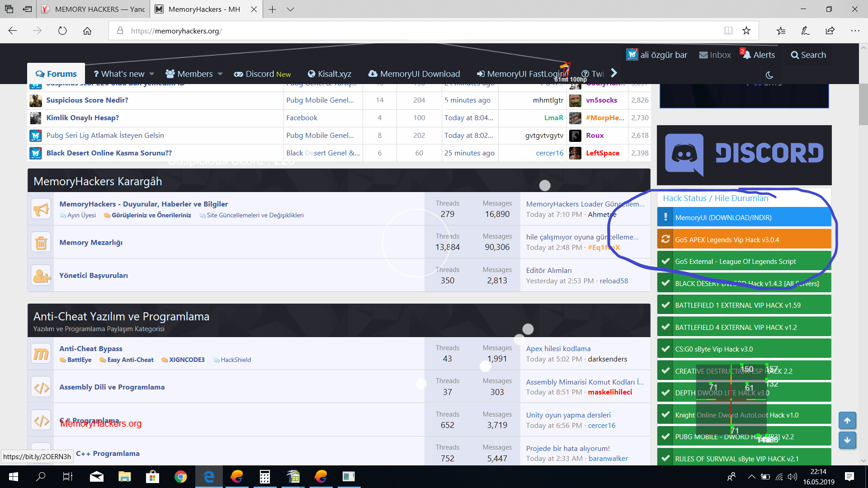Screen dimensions: 868x488
Task: Open the Calculator app on taskbar
Action: coord(265,477)
